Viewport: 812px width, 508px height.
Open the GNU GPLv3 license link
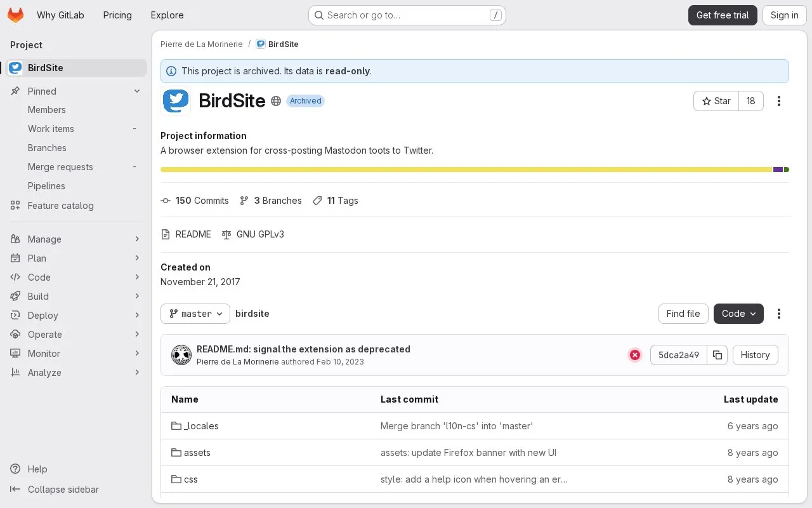point(252,234)
